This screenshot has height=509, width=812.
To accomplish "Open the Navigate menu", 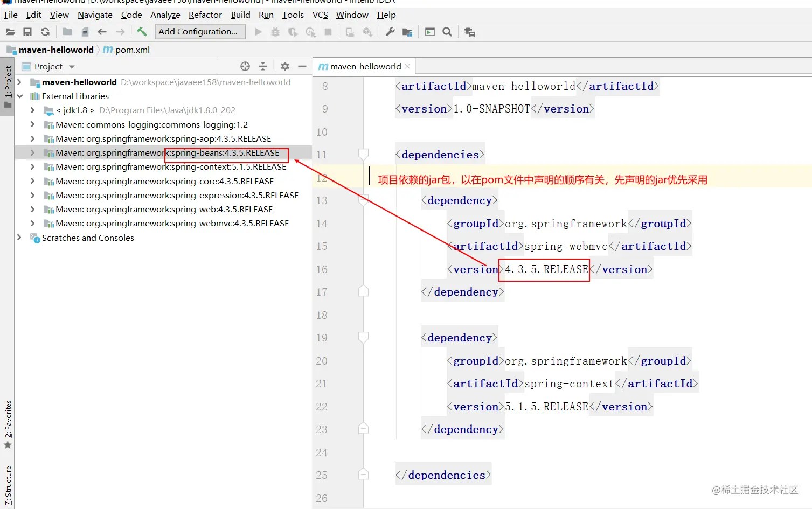I will coord(95,15).
